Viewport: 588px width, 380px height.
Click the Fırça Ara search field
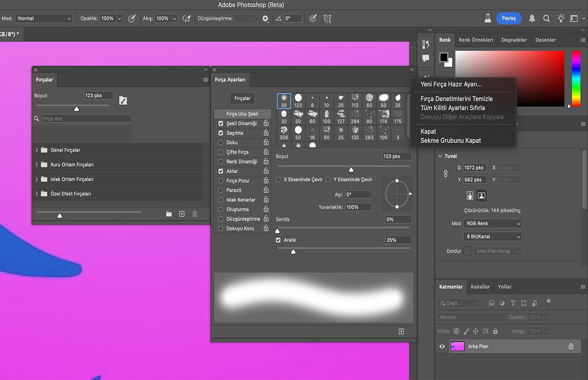coord(86,119)
